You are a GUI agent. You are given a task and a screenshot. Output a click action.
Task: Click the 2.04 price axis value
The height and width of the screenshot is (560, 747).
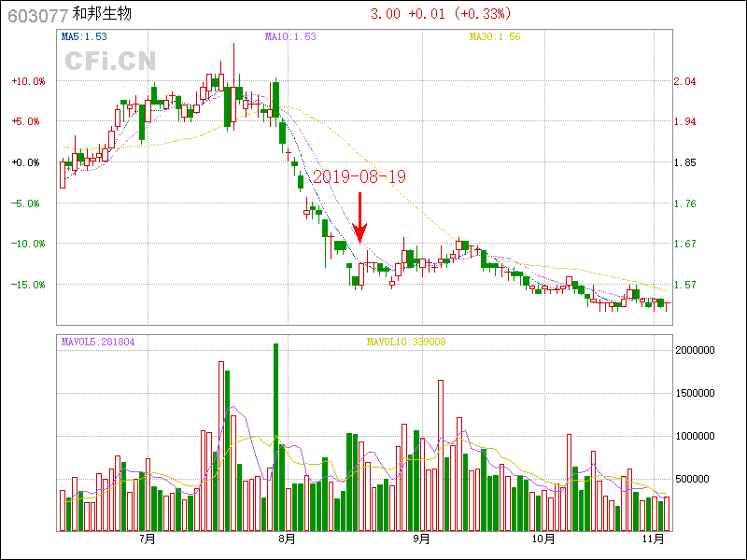(x=684, y=81)
